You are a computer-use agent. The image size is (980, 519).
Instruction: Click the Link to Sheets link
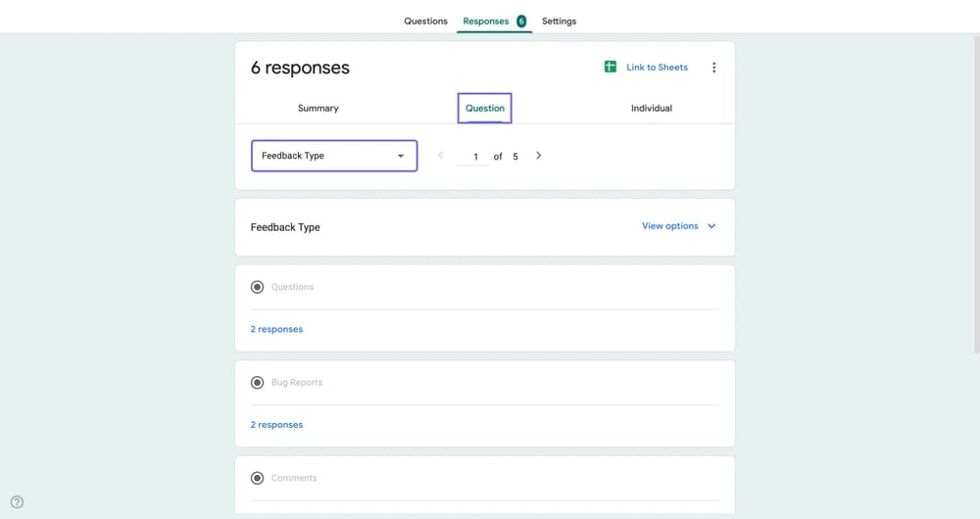pos(657,68)
